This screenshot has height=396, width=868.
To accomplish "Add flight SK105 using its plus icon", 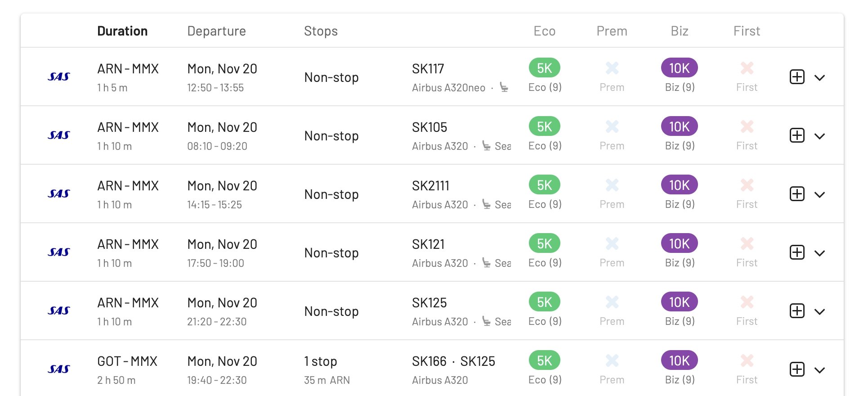I will [x=797, y=135].
